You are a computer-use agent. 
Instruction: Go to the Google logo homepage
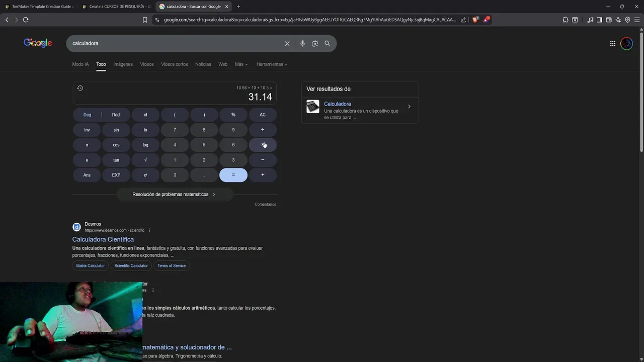coord(38,43)
